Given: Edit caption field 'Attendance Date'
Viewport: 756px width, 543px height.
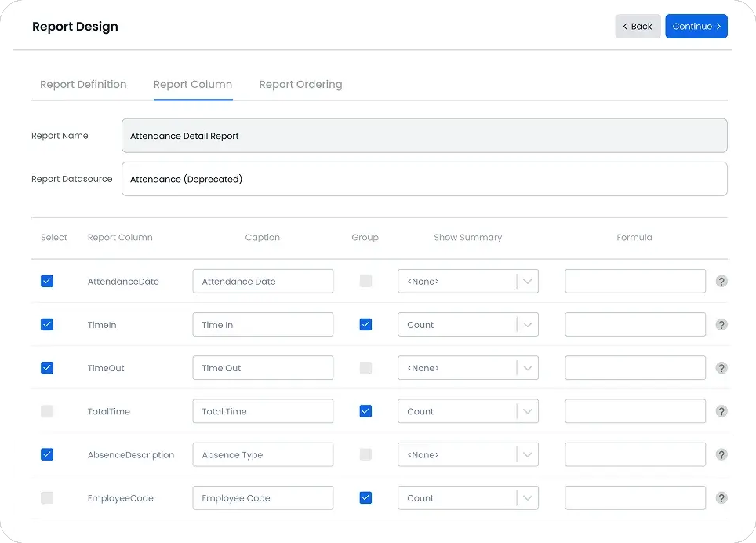Looking at the screenshot, I should coord(263,281).
